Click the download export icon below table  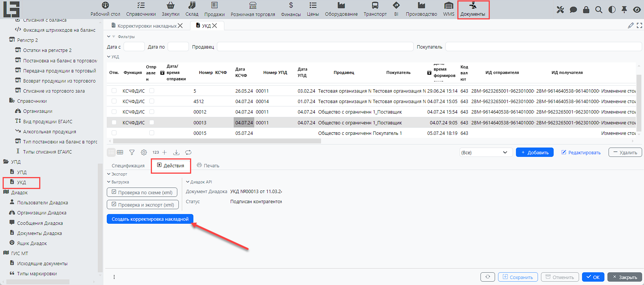176,152
